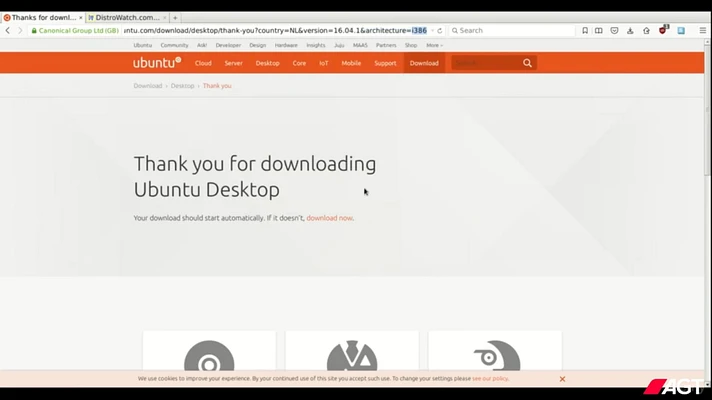Image resolution: width=712 pixels, height=400 pixels.
Task: Select the 'Thanks for downl...' tab
Action: click(x=41, y=18)
